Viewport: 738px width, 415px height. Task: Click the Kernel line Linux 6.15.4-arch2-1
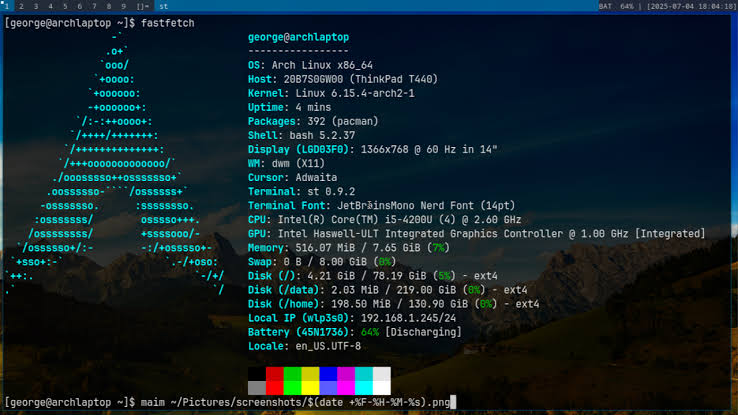point(331,93)
